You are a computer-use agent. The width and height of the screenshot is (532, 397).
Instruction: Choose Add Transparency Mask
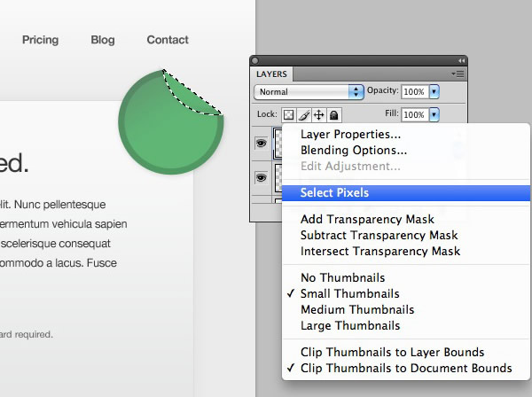(406, 220)
